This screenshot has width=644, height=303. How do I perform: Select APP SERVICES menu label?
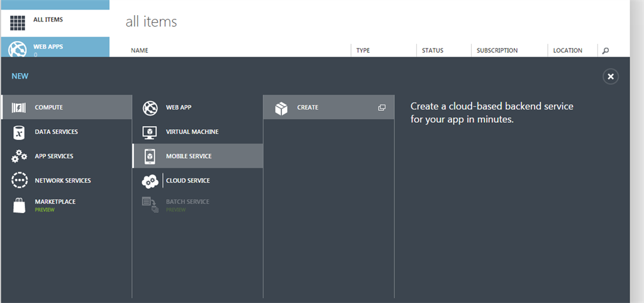(x=54, y=156)
